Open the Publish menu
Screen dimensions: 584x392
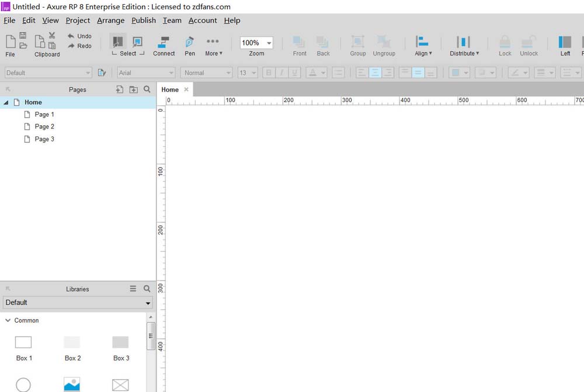click(x=144, y=20)
